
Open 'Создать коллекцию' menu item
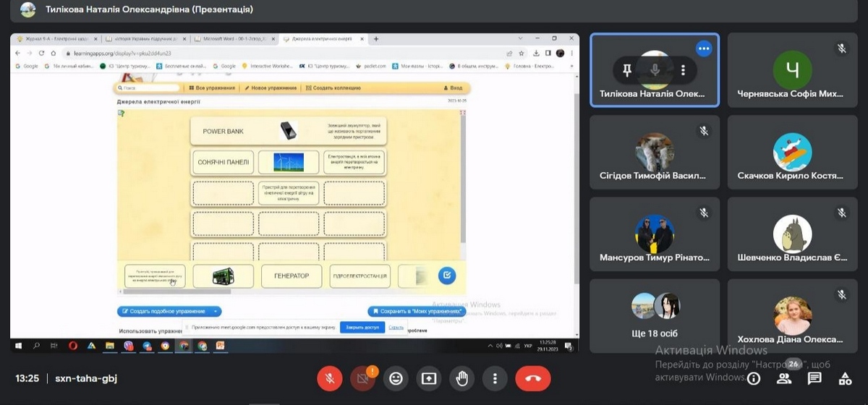click(333, 88)
